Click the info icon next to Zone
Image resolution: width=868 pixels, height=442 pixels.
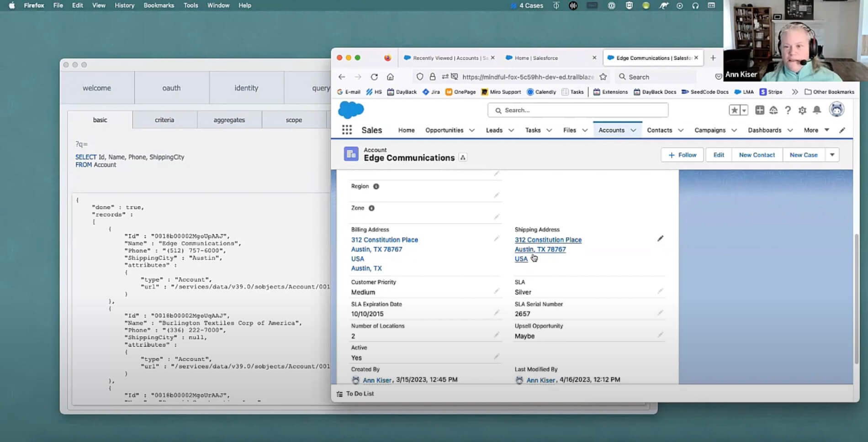[x=371, y=208]
